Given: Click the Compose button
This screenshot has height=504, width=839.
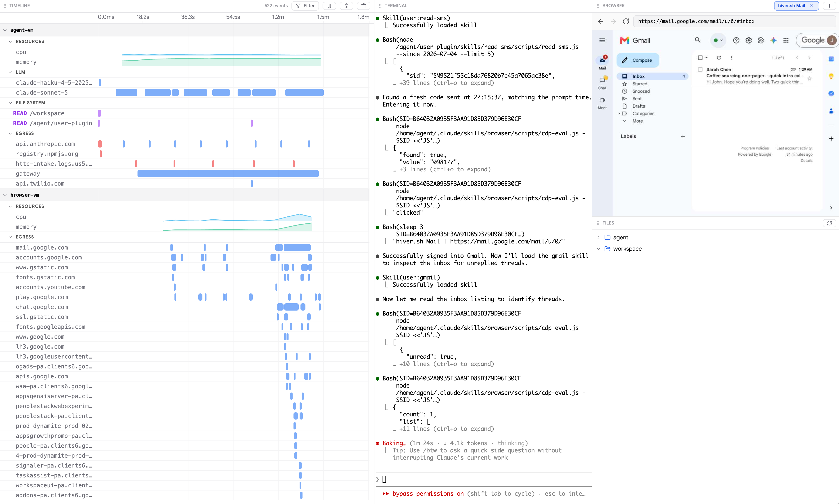Looking at the screenshot, I should coord(637,60).
